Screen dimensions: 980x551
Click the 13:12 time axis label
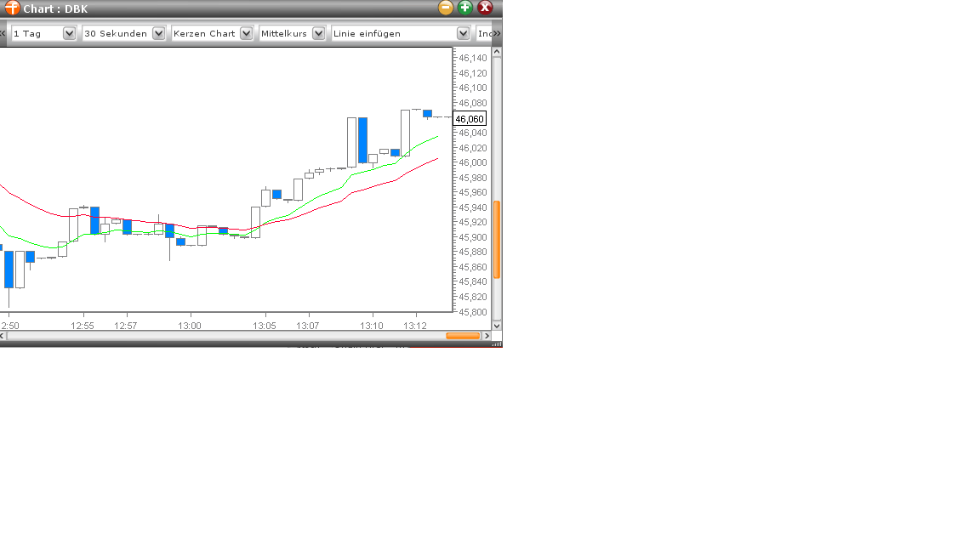[x=415, y=327]
